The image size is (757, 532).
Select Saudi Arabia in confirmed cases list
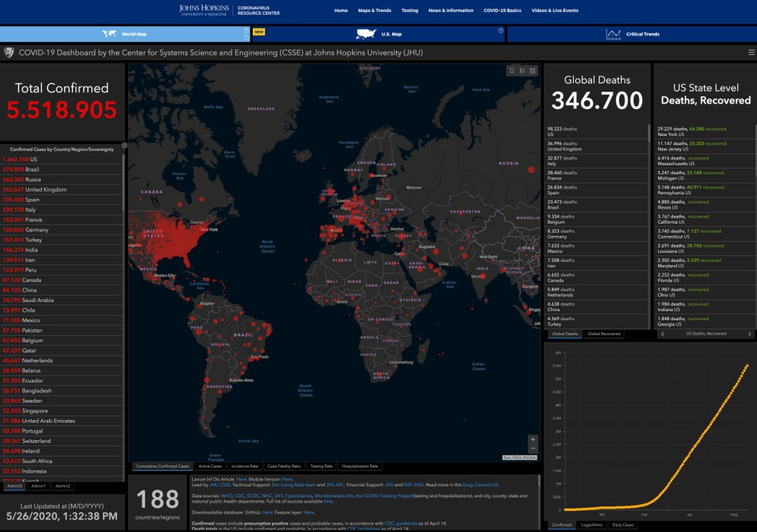tap(61, 300)
